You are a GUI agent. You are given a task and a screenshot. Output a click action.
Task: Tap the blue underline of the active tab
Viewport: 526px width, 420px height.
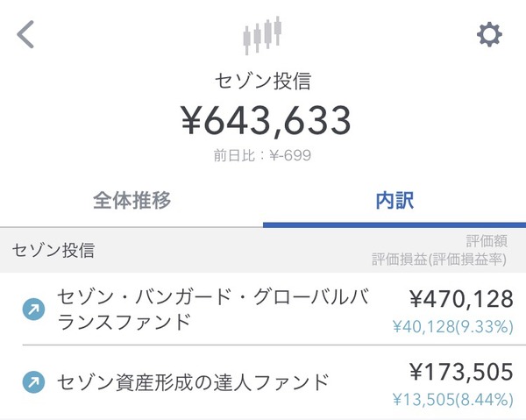[x=394, y=224]
